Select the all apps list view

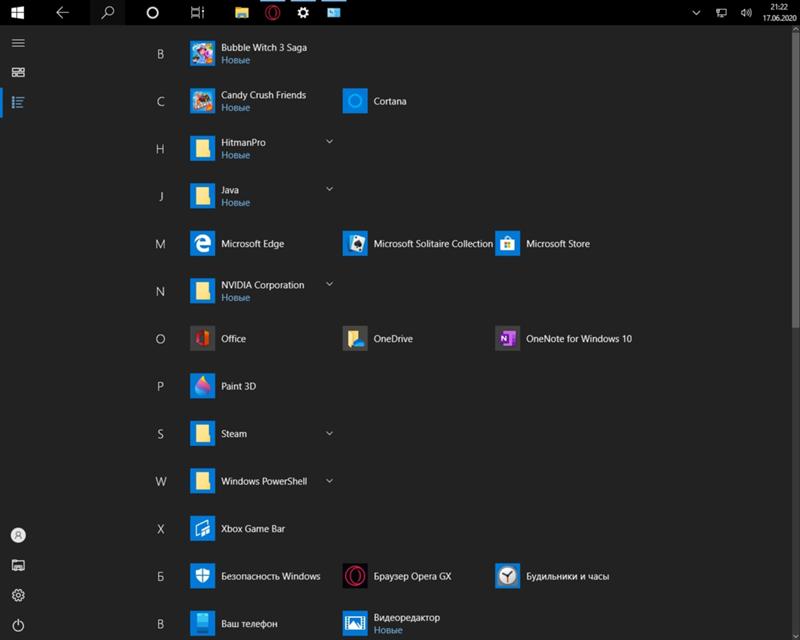tap(18, 103)
